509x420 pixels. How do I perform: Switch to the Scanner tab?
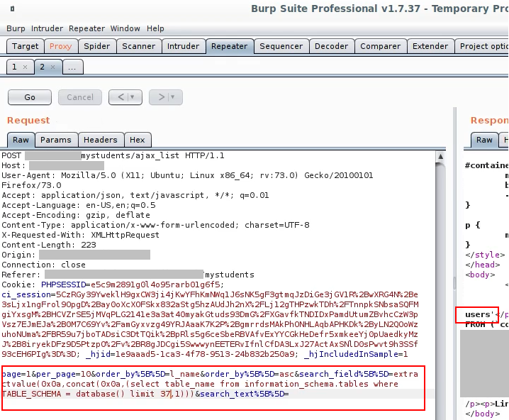(139, 46)
